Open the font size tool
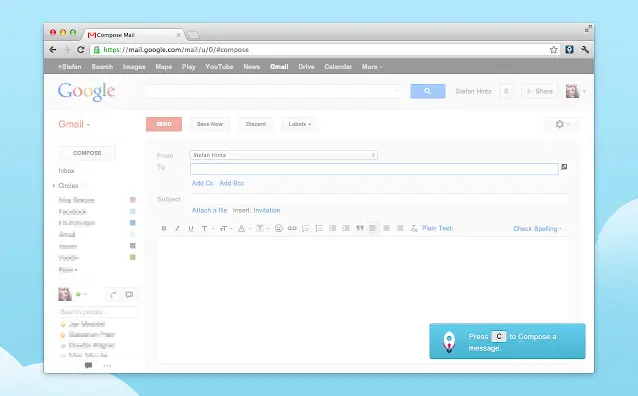This screenshot has width=638, height=396. point(225,228)
